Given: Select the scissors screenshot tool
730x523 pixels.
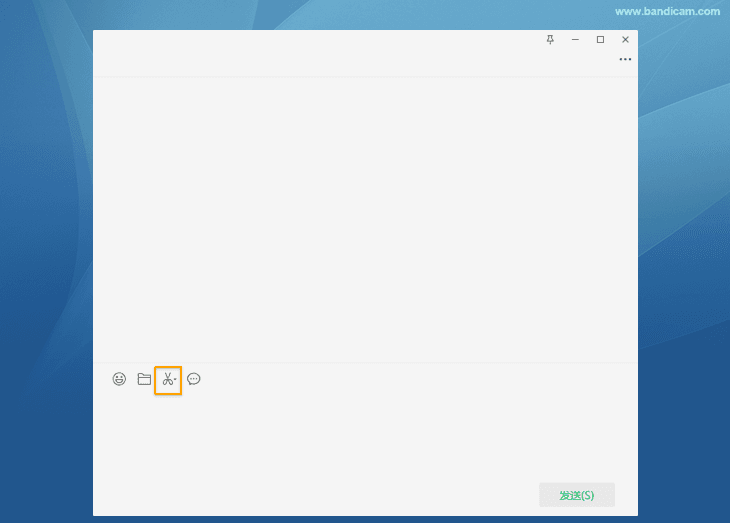Looking at the screenshot, I should pos(167,379).
